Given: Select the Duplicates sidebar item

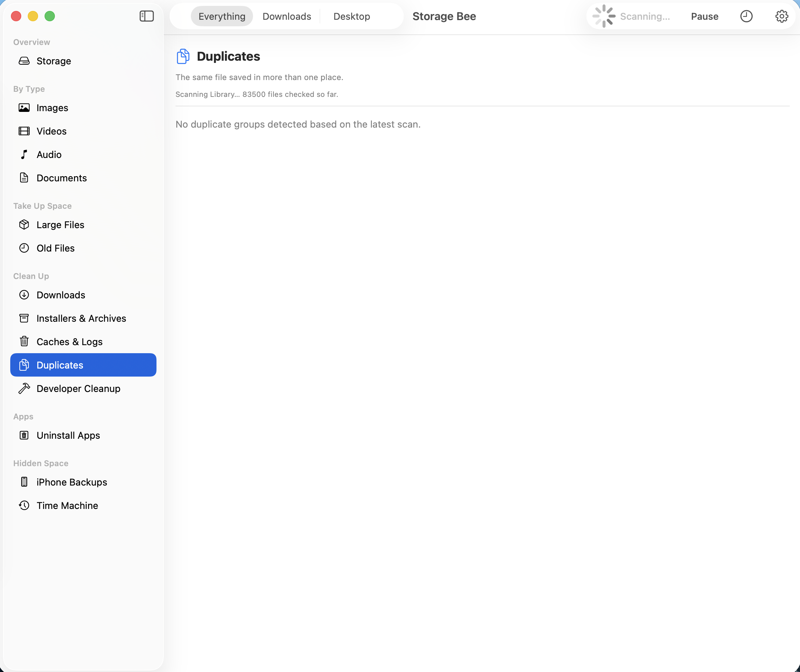Looking at the screenshot, I should click(83, 365).
